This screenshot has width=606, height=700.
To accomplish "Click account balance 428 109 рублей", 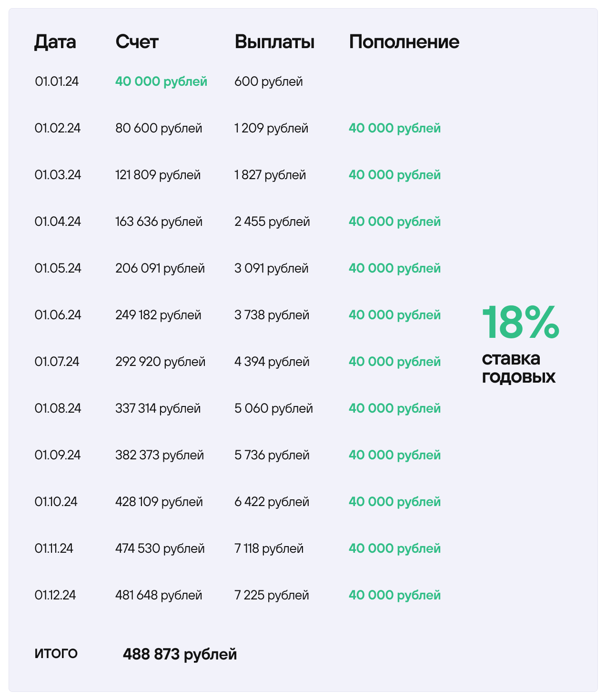I will tap(159, 502).
